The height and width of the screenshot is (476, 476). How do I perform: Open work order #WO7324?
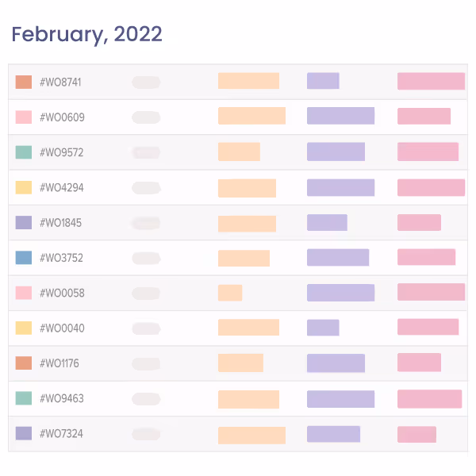coord(61,434)
